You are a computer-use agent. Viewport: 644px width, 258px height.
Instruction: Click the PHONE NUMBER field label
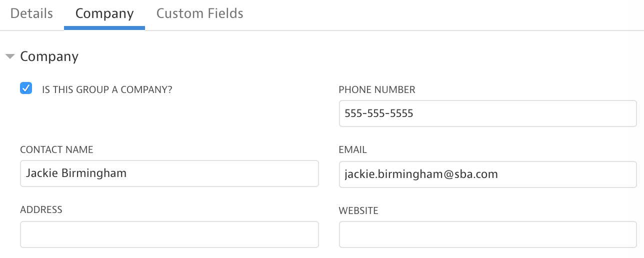coord(376,90)
